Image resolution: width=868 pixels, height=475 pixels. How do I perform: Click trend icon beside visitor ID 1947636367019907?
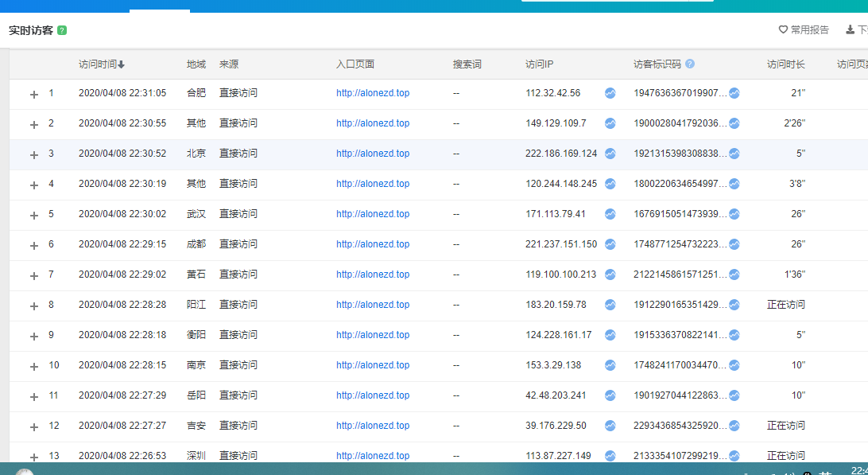click(x=734, y=93)
